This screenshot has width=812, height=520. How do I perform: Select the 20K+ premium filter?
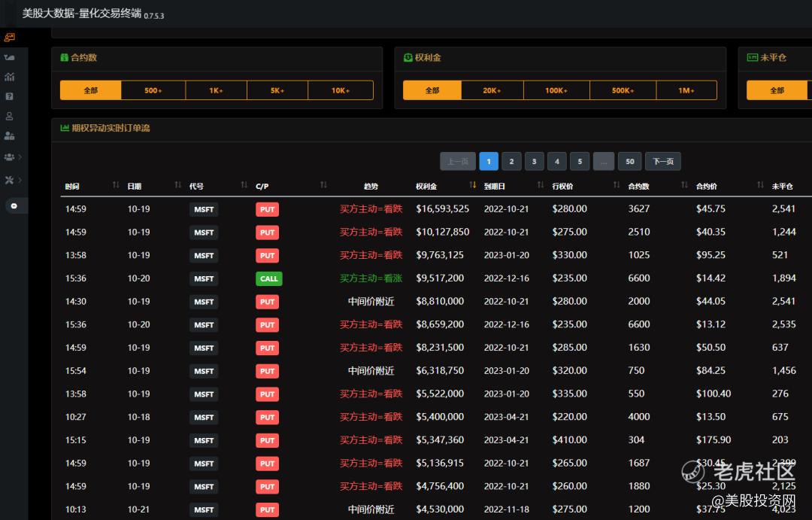492,90
